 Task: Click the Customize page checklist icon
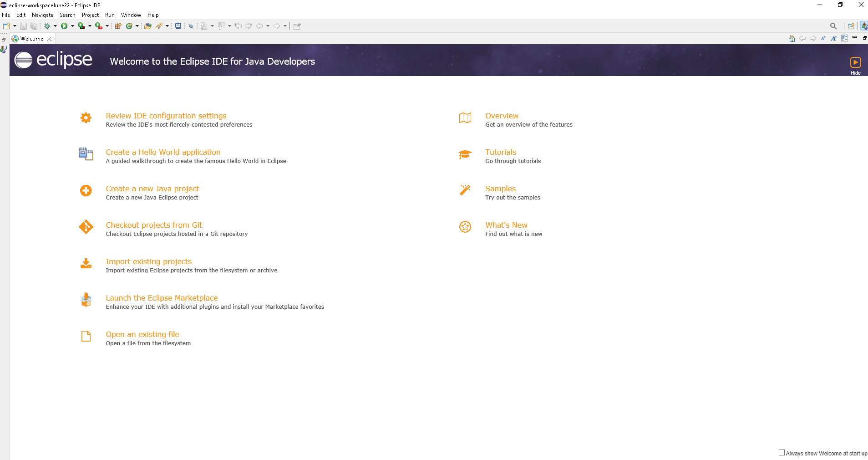tap(845, 38)
